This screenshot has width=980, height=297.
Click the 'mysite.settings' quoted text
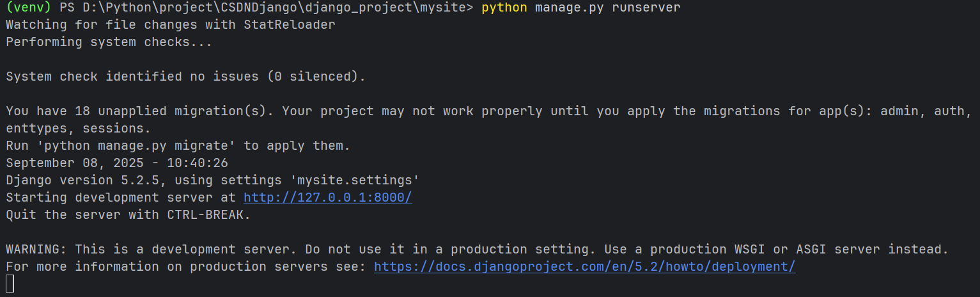[x=355, y=181]
